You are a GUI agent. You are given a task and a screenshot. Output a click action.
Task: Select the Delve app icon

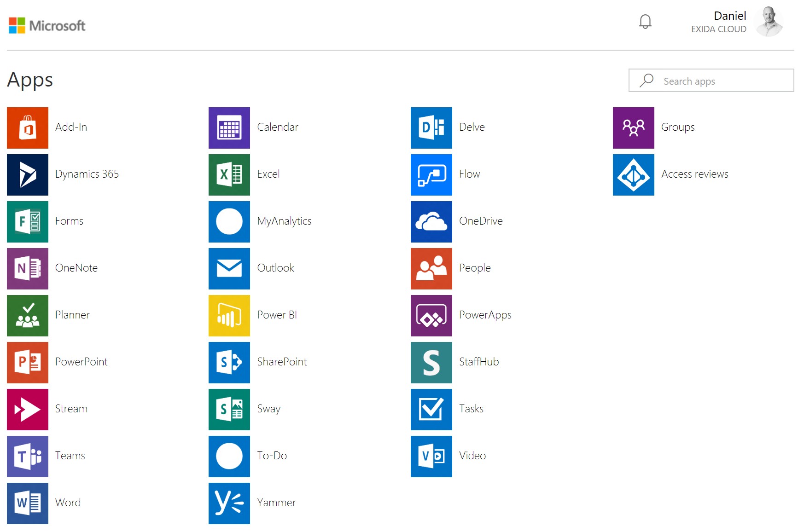[x=431, y=128]
